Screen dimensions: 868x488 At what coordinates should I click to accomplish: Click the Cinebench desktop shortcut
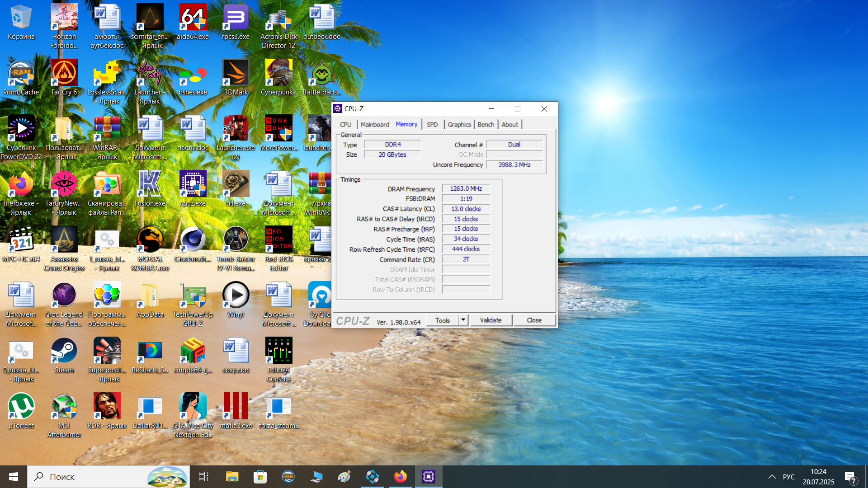pos(193,240)
